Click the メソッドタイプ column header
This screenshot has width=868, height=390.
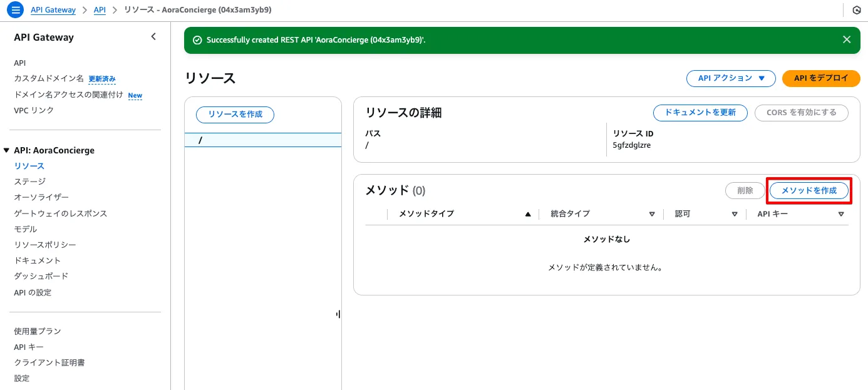pyautogui.click(x=426, y=213)
